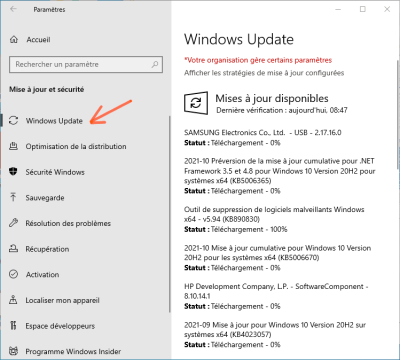Click the Windows Update page title
Image resolution: width=400 pixels, height=360 pixels.
[239, 39]
